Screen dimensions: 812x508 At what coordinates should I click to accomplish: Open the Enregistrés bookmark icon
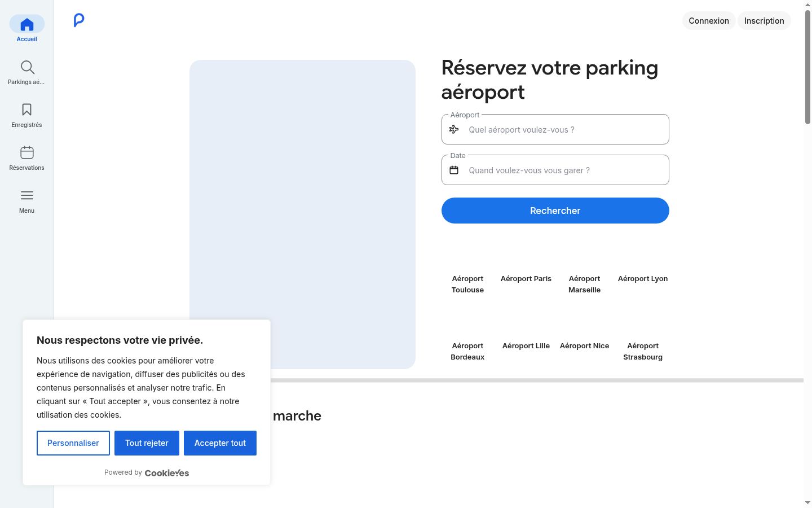(x=27, y=110)
